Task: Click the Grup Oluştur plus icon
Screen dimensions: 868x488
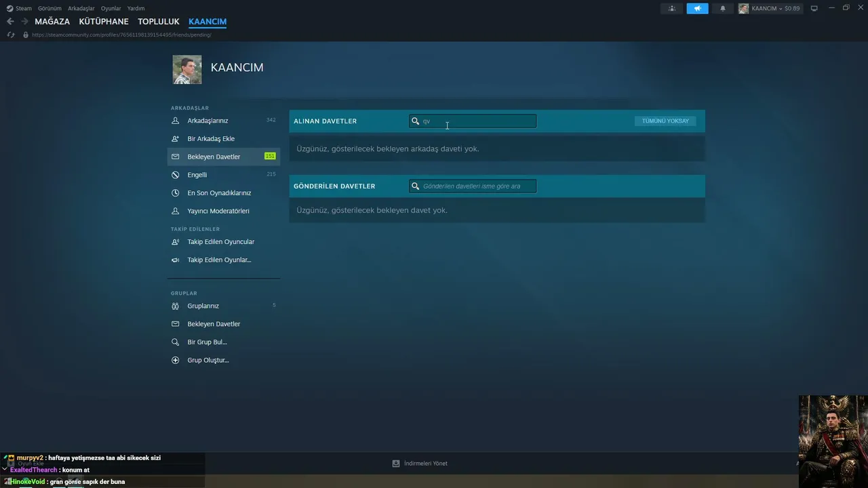Action: tap(176, 360)
